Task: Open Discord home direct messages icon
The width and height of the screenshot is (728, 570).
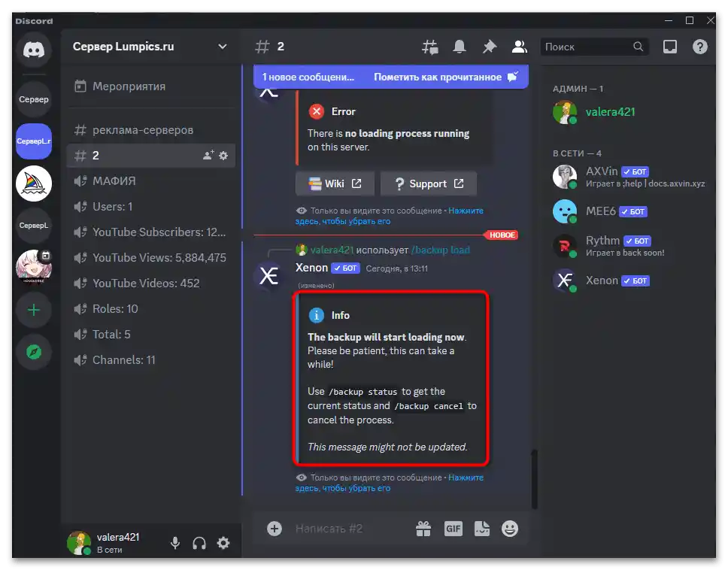Action: [x=33, y=50]
